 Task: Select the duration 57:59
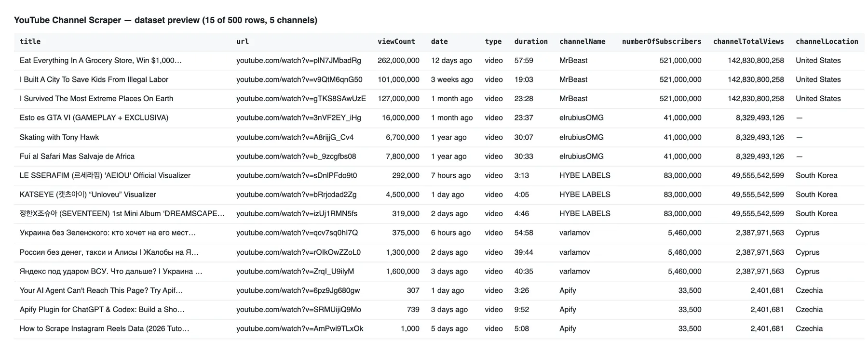click(524, 60)
